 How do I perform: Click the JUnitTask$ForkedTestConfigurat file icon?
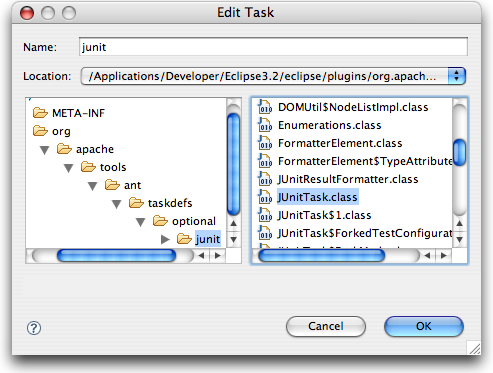point(265,233)
